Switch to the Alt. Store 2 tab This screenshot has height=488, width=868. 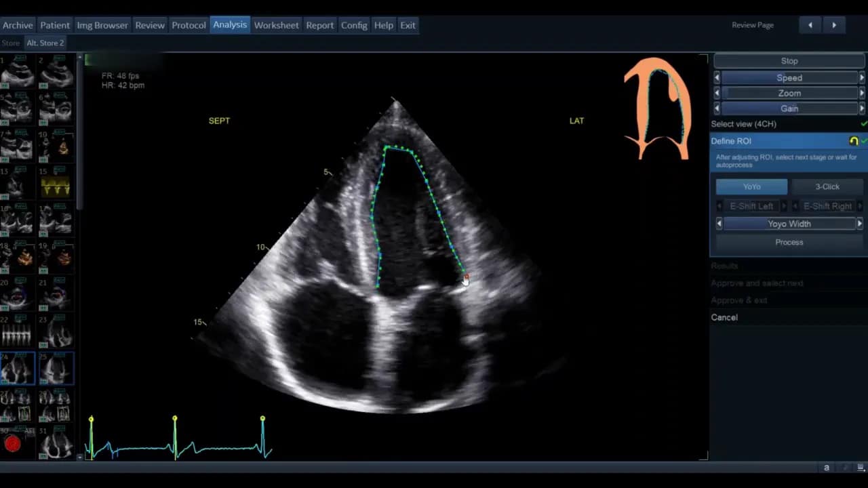[x=45, y=43]
